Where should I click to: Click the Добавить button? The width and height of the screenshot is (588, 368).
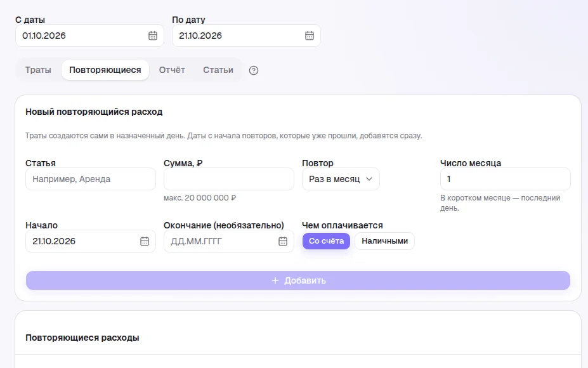pyautogui.click(x=298, y=280)
